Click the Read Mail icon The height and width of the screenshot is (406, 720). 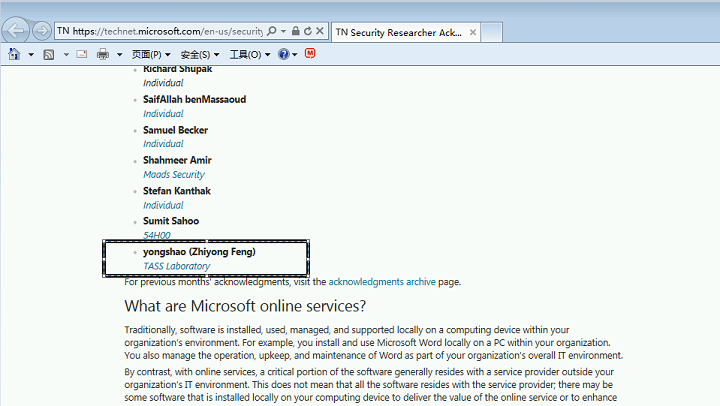[82, 54]
